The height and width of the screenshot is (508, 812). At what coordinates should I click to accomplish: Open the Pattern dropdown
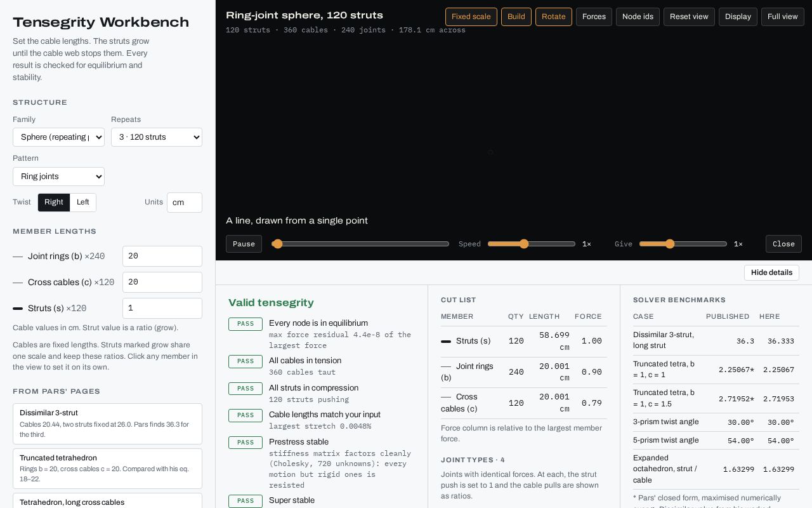[58, 177]
